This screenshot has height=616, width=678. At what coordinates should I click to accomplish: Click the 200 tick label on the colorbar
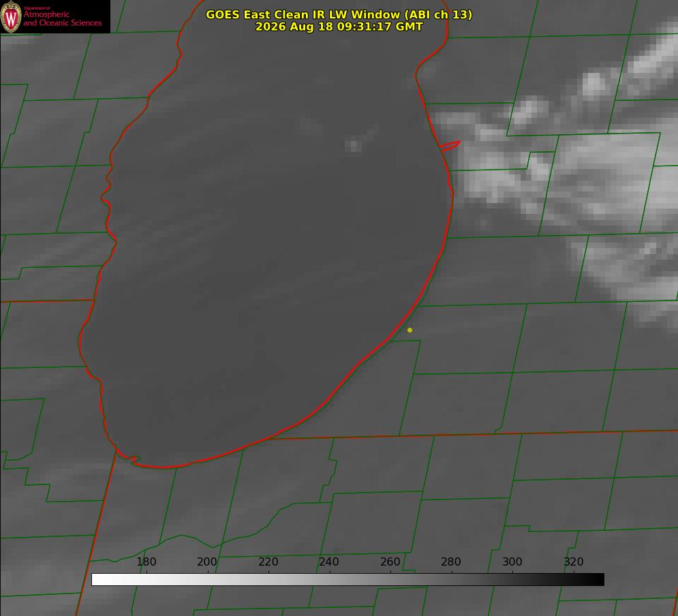pyautogui.click(x=206, y=561)
